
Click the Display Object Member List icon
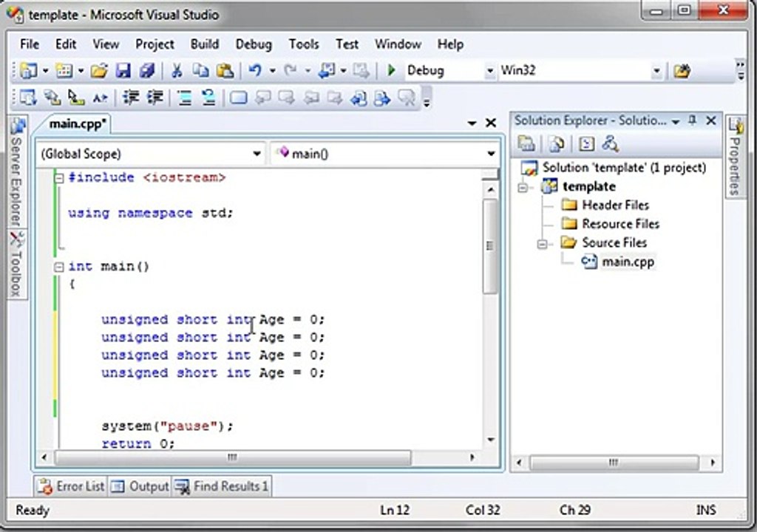[x=28, y=98]
